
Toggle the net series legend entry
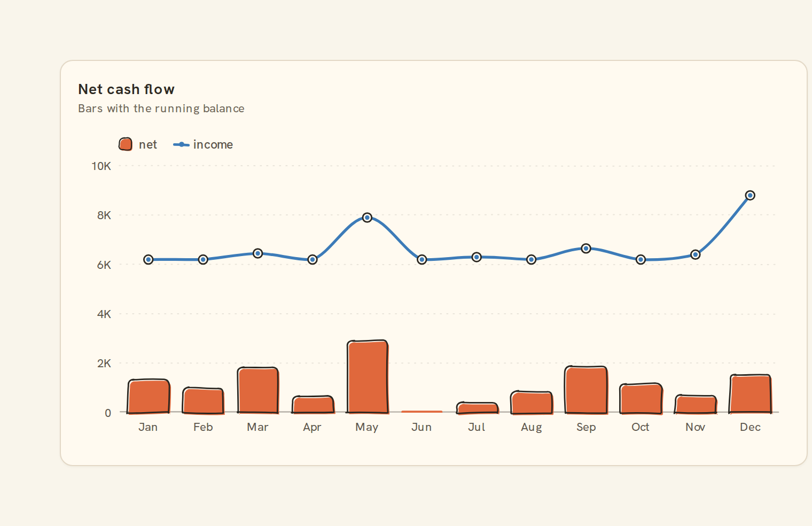pyautogui.click(x=138, y=144)
